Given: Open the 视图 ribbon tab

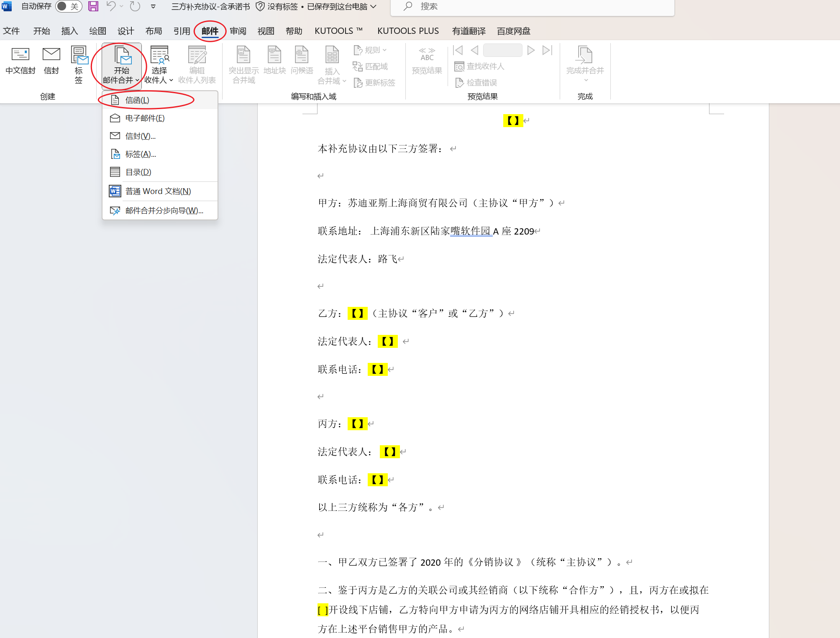Looking at the screenshot, I should tap(266, 31).
